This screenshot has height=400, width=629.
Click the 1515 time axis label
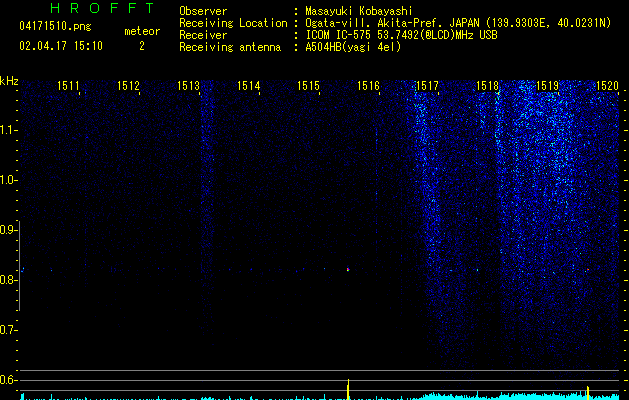308,86
